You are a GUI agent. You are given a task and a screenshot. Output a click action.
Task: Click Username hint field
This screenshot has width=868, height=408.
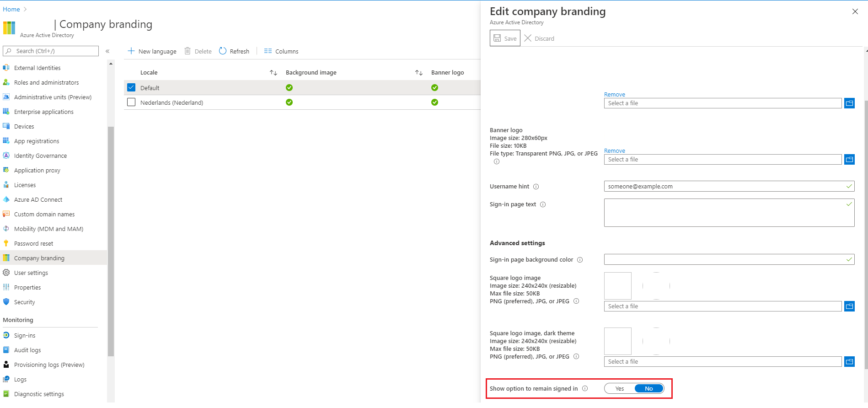[x=729, y=186]
